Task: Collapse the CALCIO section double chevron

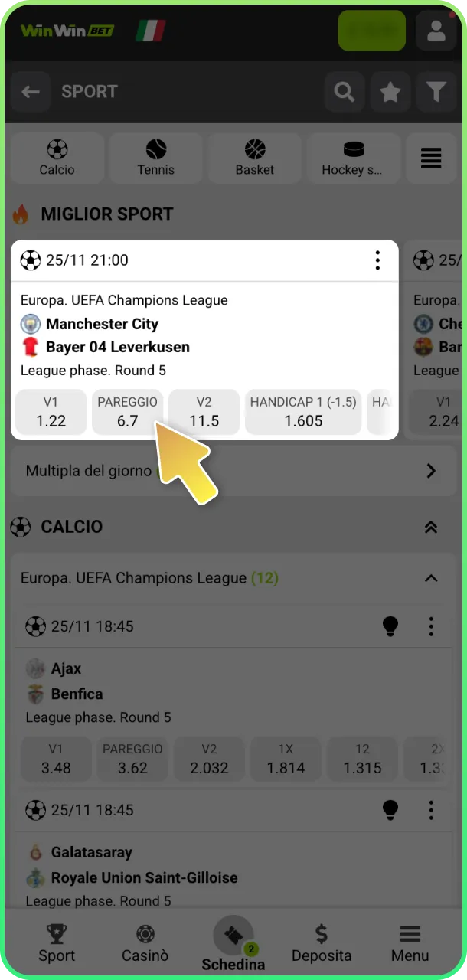Action: (431, 527)
